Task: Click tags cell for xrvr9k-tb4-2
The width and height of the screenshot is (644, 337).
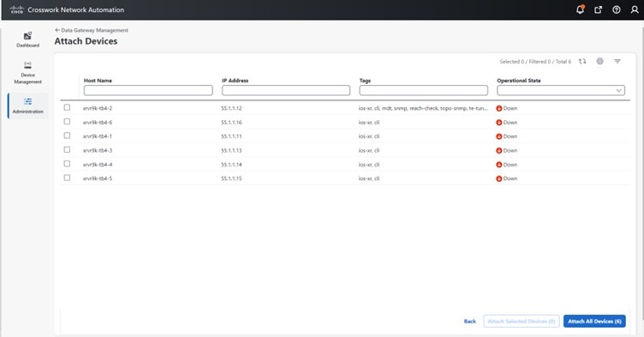Action: [423, 108]
